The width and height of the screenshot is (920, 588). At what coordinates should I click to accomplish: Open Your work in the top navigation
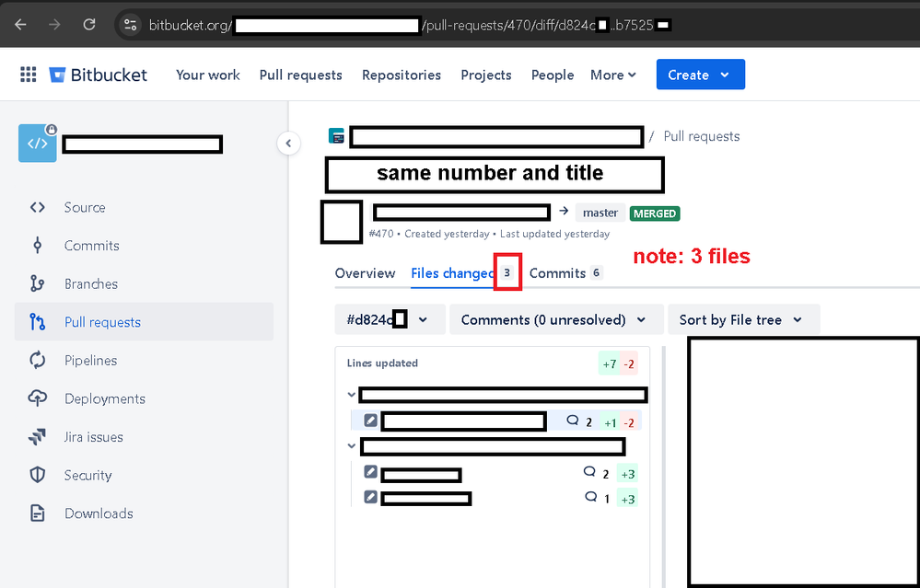click(208, 75)
